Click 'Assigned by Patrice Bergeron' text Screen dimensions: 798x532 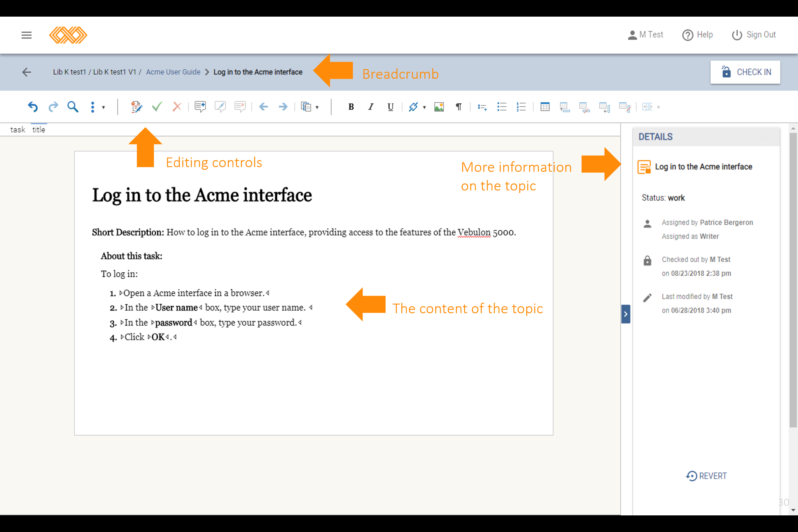[x=707, y=223]
